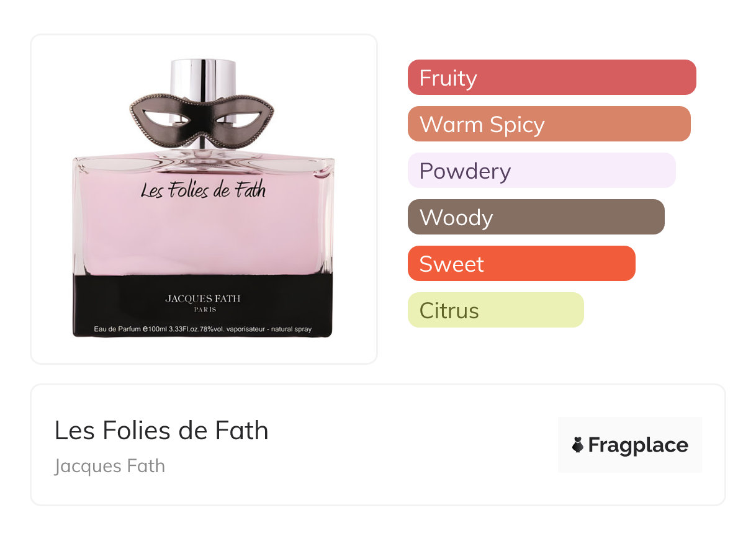Click the word Fruity in the top bar
756x536 pixels.
[x=448, y=78]
